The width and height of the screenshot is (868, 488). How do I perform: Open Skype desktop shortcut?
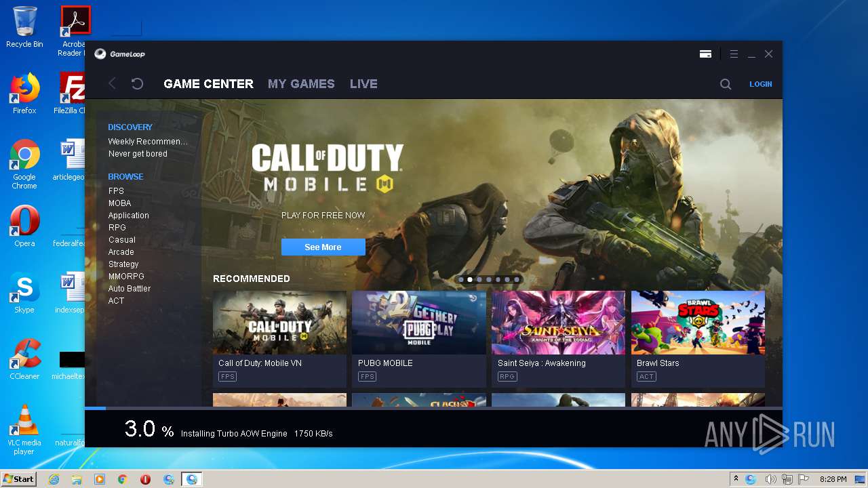tap(24, 293)
